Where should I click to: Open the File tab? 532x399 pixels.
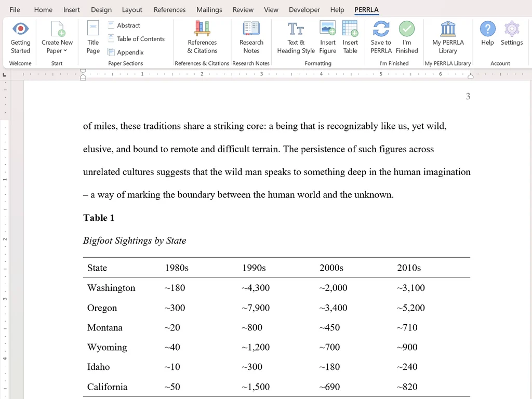(x=15, y=9)
